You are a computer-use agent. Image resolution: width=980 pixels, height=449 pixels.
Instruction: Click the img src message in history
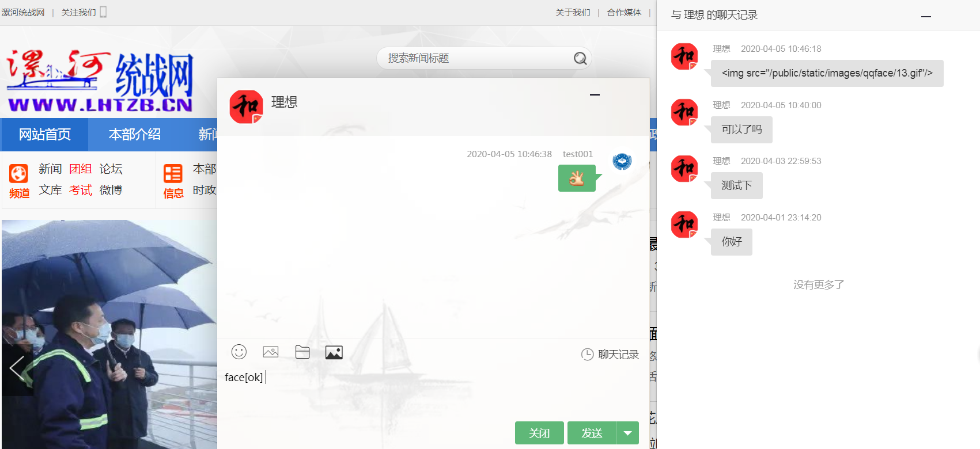(x=827, y=73)
